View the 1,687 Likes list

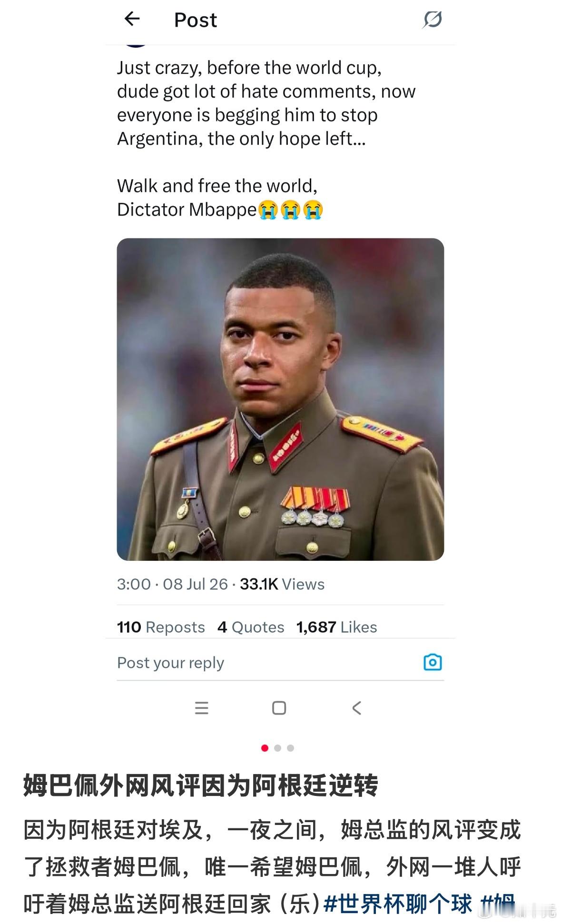click(x=336, y=627)
